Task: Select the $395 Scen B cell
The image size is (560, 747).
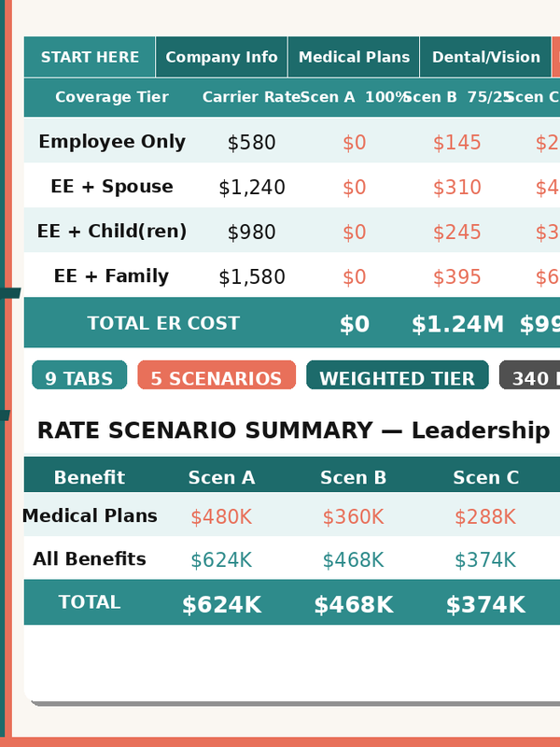Action: [457, 277]
